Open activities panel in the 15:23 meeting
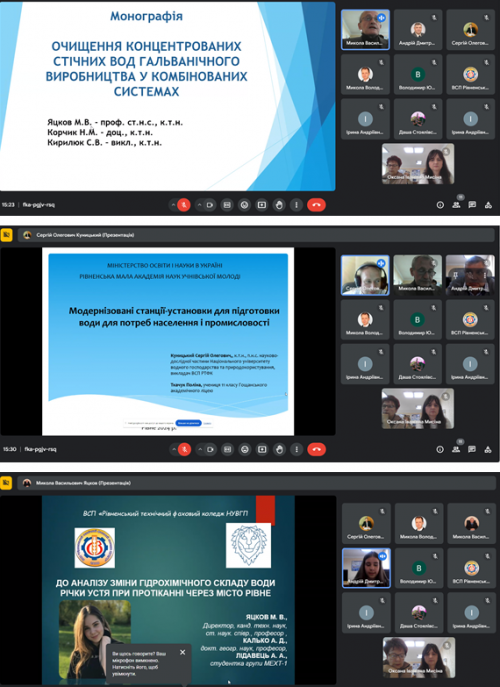Image resolution: width=500 pixels, height=687 pixels. [x=488, y=205]
